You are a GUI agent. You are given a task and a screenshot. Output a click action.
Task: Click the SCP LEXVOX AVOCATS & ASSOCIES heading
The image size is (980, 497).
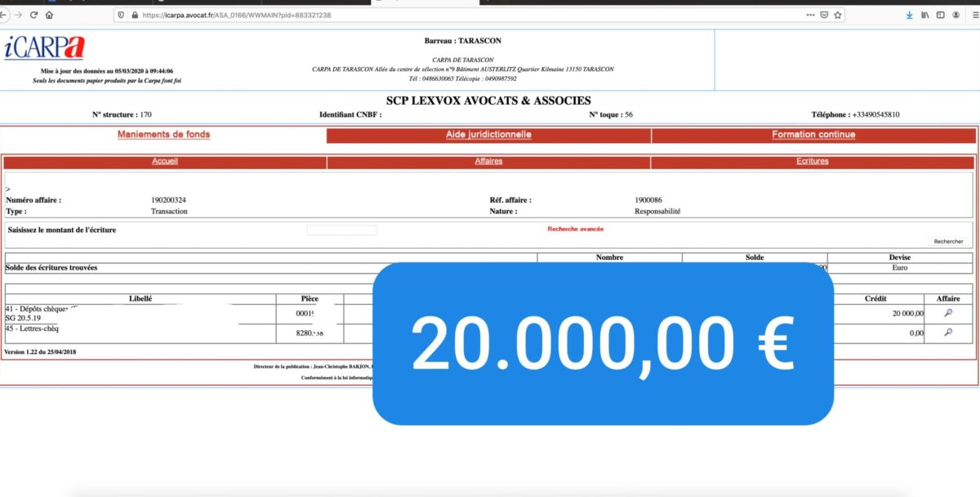(x=488, y=101)
